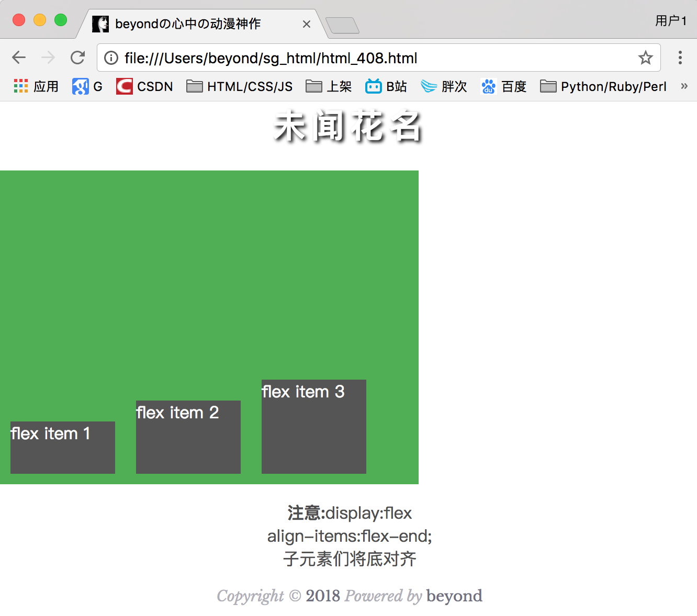Open the B站 bookmark
Viewport: 697px width, 616px height.
(x=386, y=86)
